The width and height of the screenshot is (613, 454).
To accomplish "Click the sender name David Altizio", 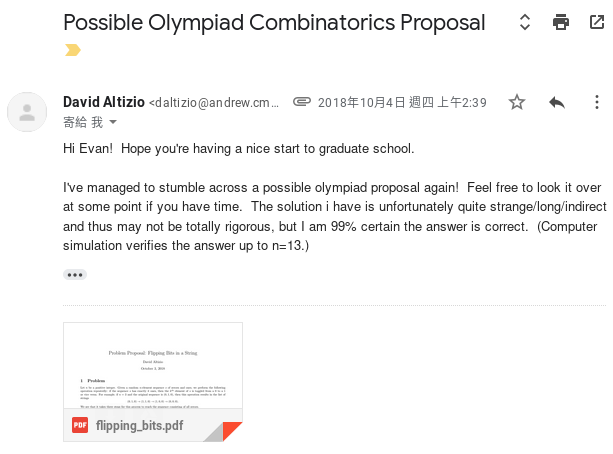I will pyautogui.click(x=104, y=102).
